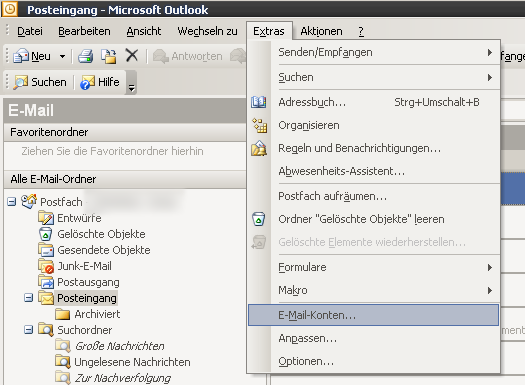The image size is (525, 385).
Task: Select Ungelesene Nachrichten search folder label
Action: [x=132, y=362]
